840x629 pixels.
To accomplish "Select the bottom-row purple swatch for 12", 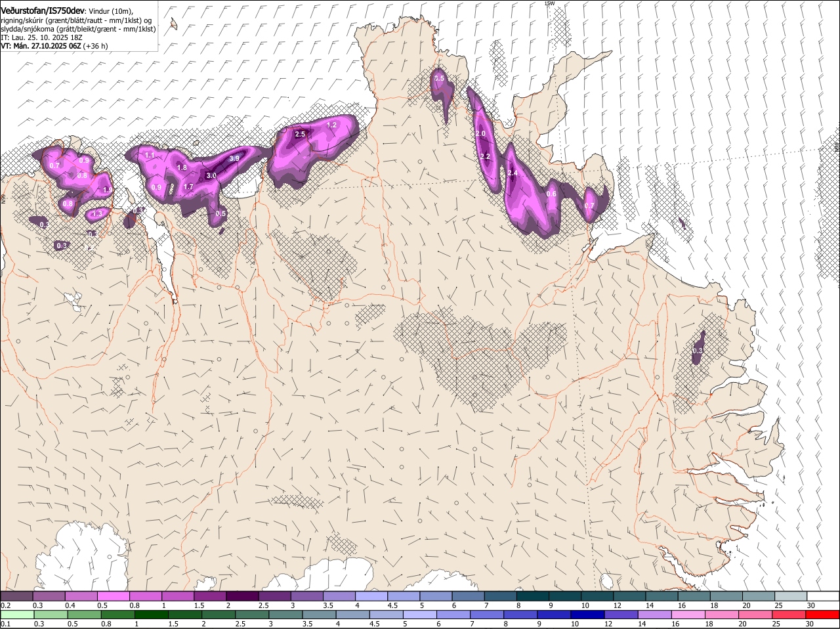I will point(621,615).
